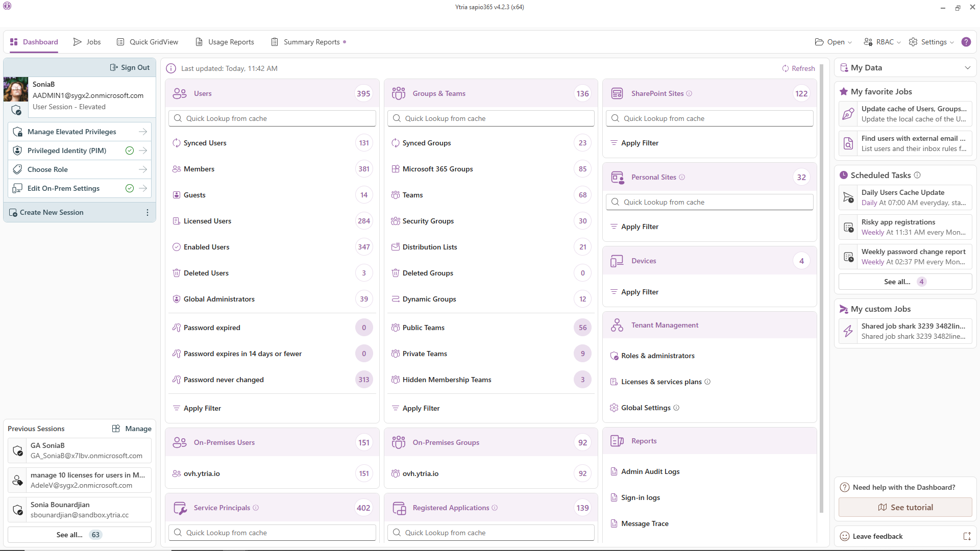Click SharePoint Sites info icon

point(689,93)
